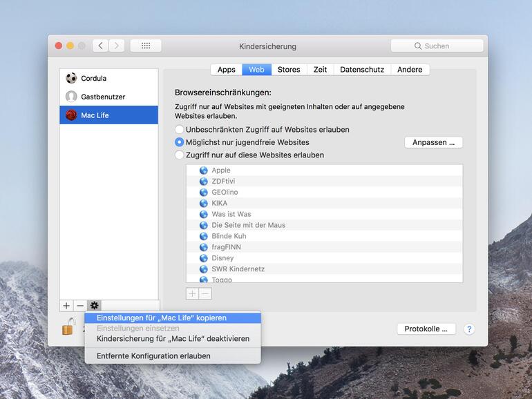The width and height of the screenshot is (532, 399).
Task: Click the Suchen search field
Action: click(437, 46)
